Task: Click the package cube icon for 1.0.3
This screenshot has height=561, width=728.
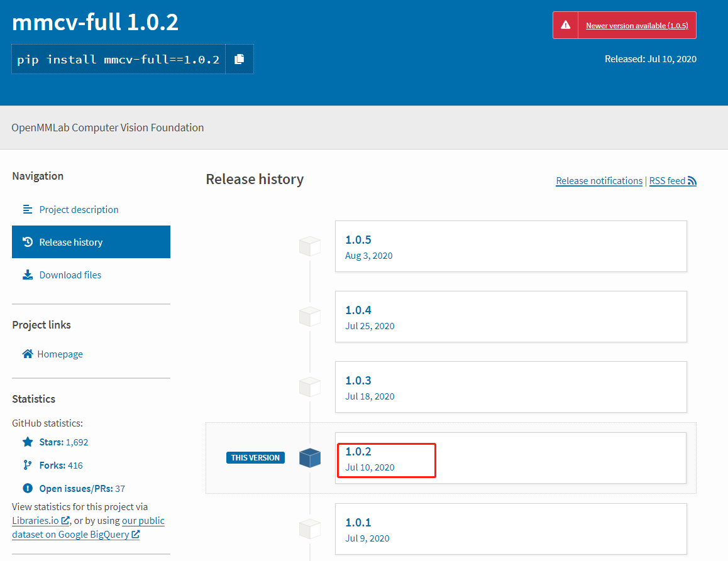Action: pos(310,387)
